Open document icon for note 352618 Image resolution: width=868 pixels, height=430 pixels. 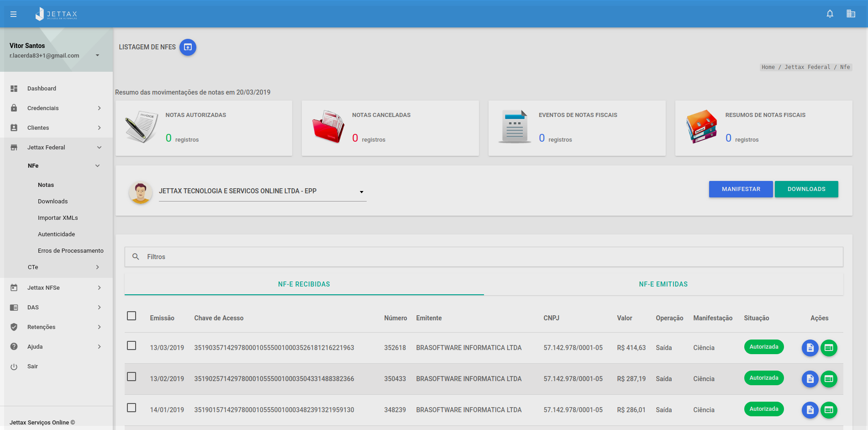(x=810, y=348)
